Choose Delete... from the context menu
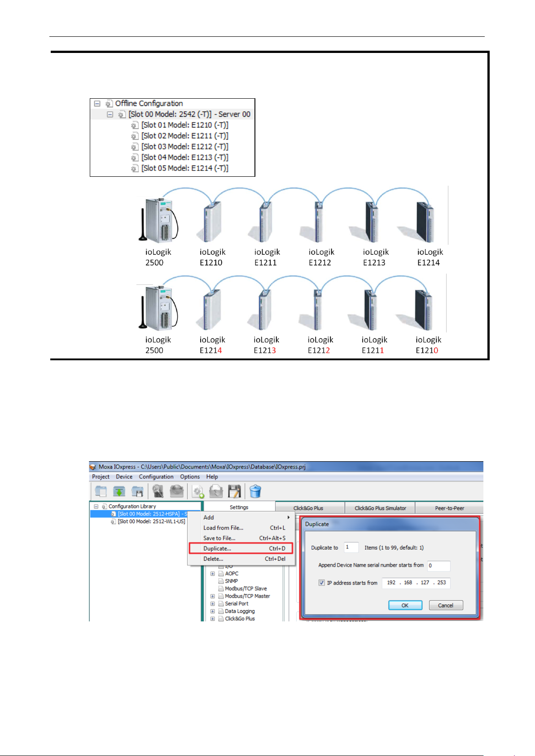 tap(241, 559)
